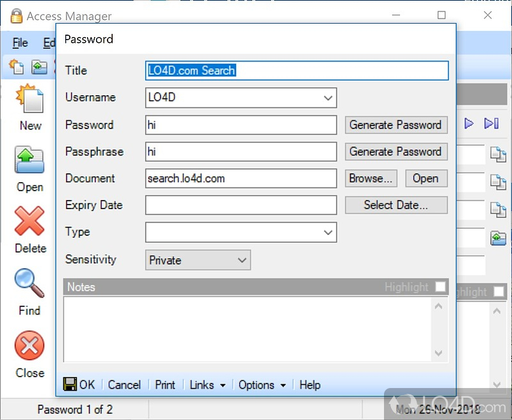Click the third copy icon in main window

[x=499, y=210]
